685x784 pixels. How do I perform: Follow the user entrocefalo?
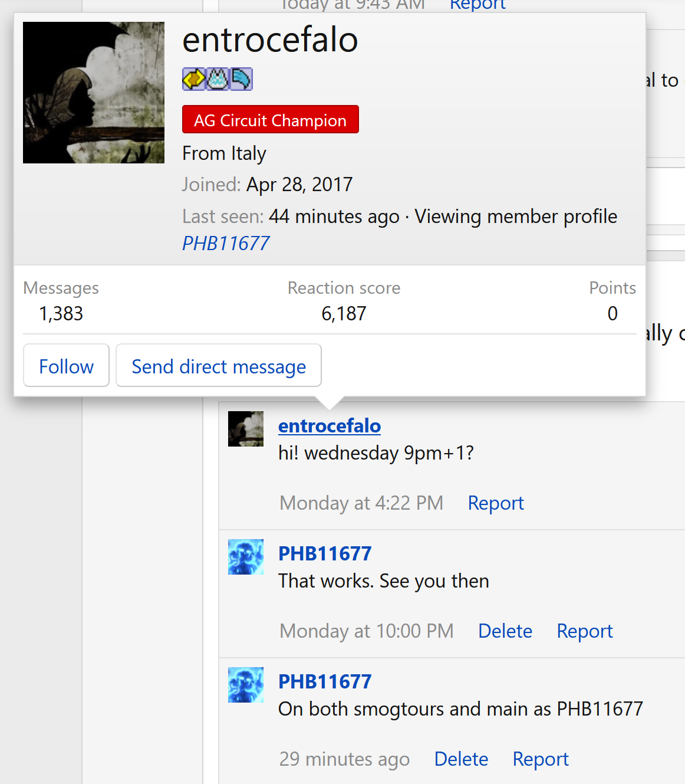[66, 366]
